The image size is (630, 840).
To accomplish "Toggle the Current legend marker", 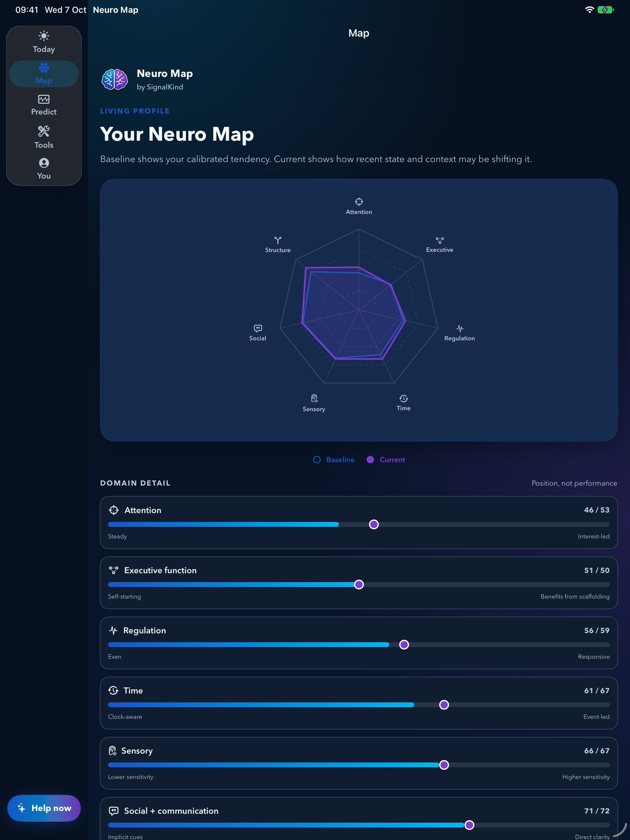I will (x=370, y=459).
